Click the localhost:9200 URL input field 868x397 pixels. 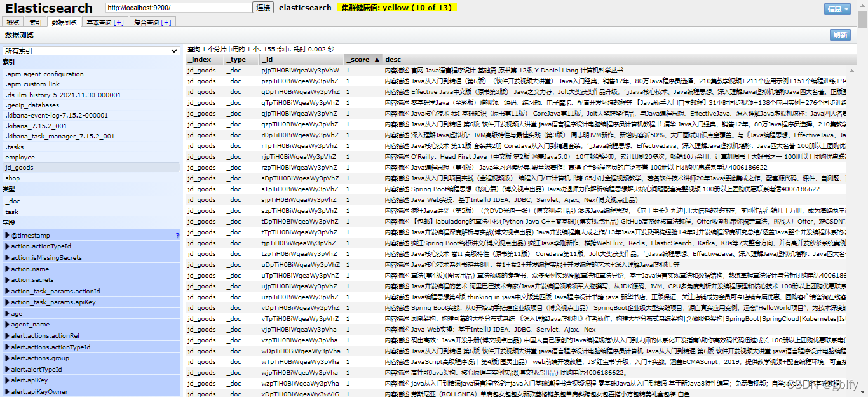[179, 8]
